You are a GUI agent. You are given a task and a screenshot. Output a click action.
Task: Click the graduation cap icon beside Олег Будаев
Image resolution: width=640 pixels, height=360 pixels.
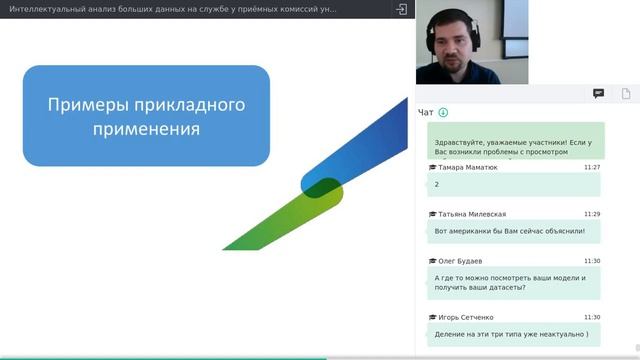coord(433,261)
